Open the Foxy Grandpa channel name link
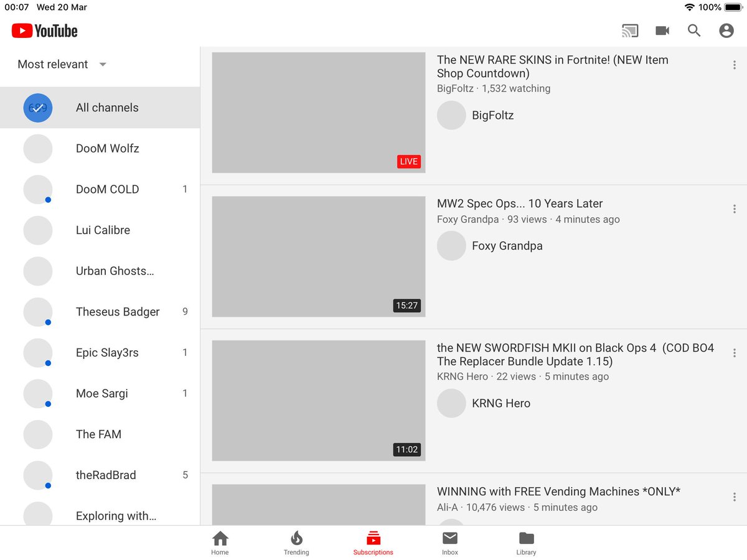Viewport: 747px width, 560px height. click(x=507, y=246)
